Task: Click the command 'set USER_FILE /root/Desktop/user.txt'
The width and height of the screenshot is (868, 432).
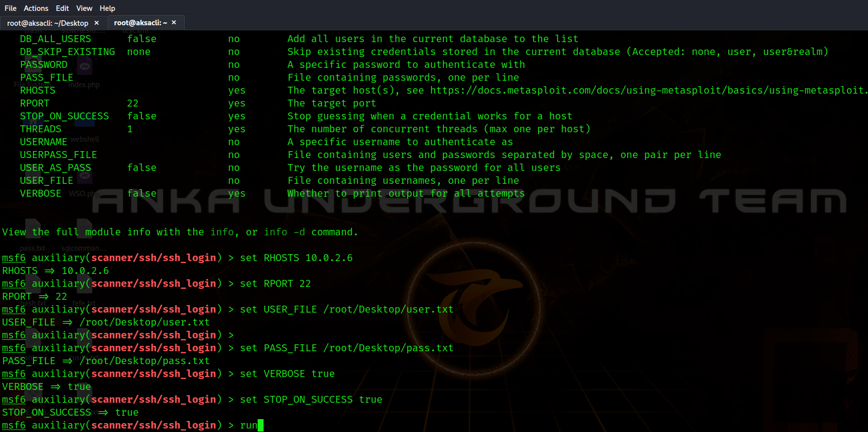Action: (347, 309)
